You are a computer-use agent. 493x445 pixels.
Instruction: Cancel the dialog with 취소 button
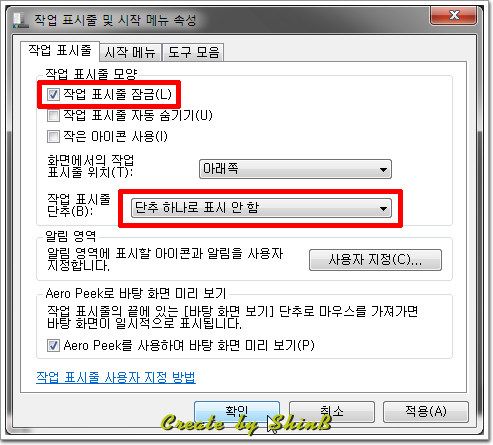pos(332,412)
